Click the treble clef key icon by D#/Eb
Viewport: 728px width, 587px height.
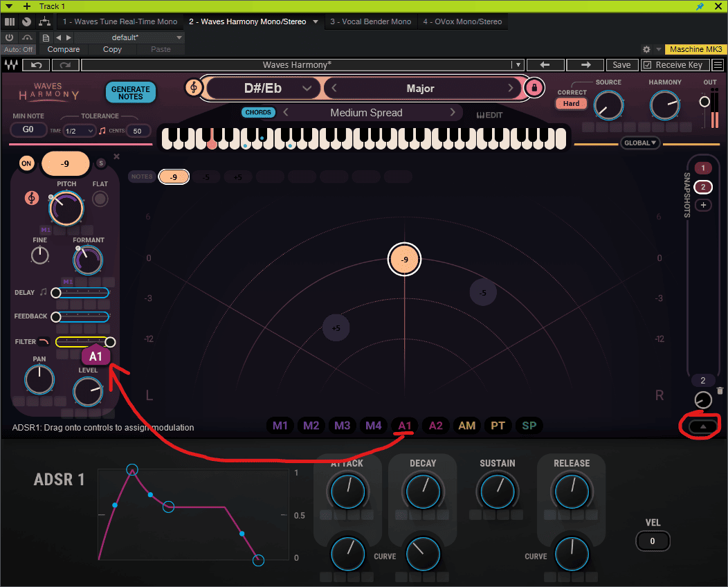pos(194,87)
